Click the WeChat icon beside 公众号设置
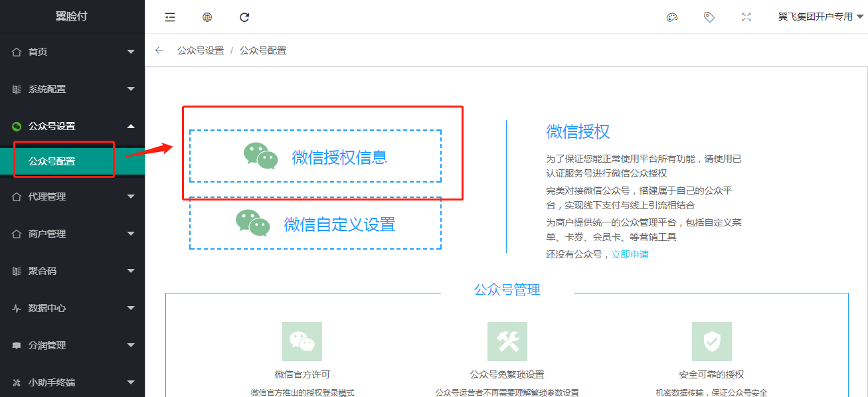 17,126
